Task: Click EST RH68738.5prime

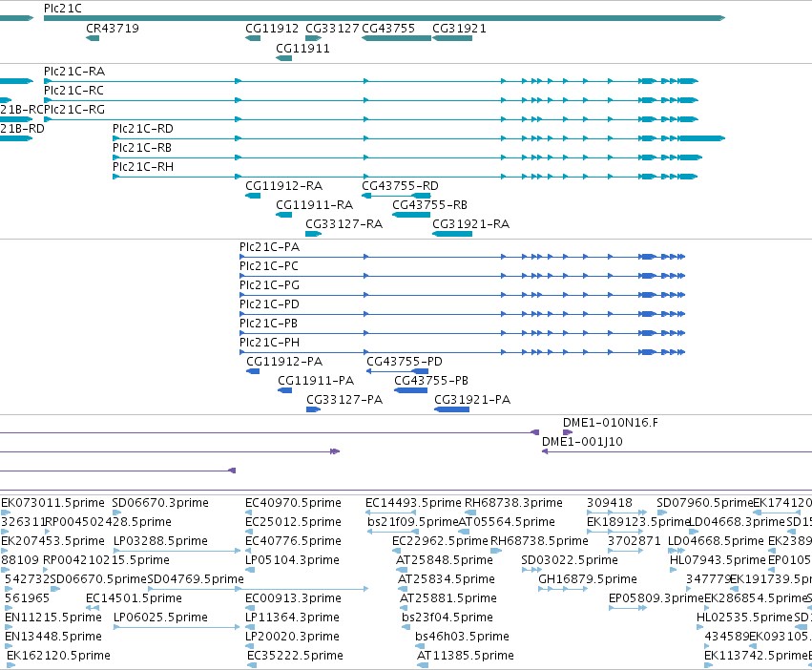Action: click(x=539, y=540)
